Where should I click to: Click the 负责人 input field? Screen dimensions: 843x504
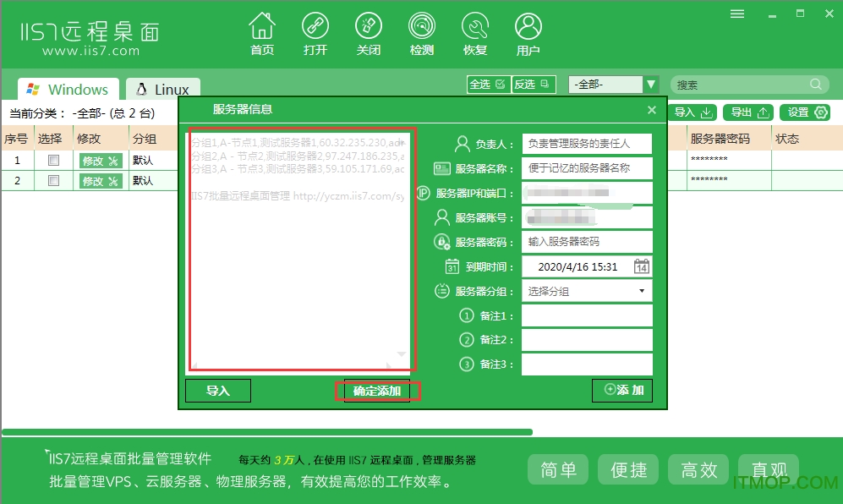587,144
